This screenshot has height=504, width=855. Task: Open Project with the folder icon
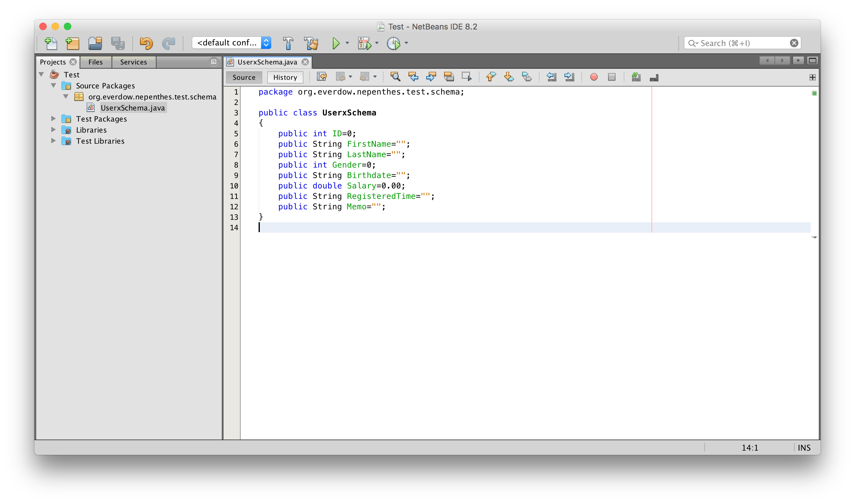pos(95,43)
